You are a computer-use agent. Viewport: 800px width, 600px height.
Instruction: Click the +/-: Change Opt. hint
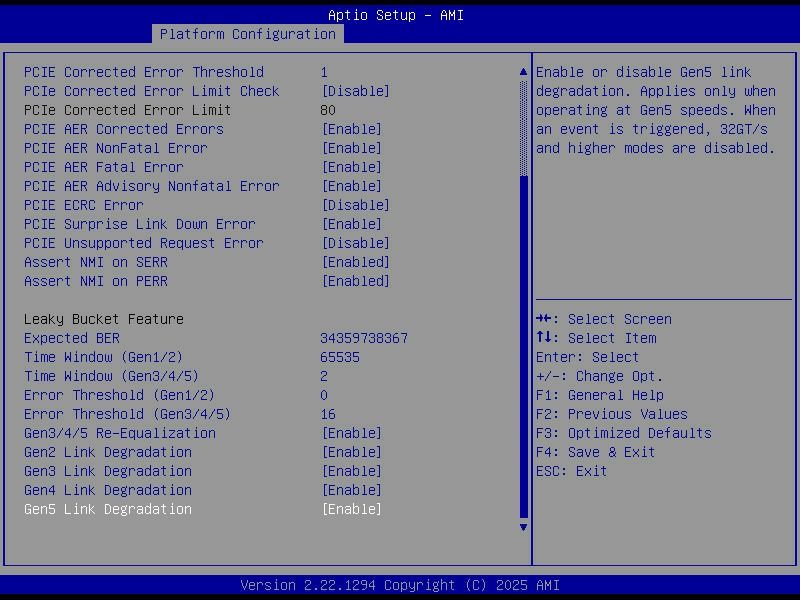(x=599, y=376)
